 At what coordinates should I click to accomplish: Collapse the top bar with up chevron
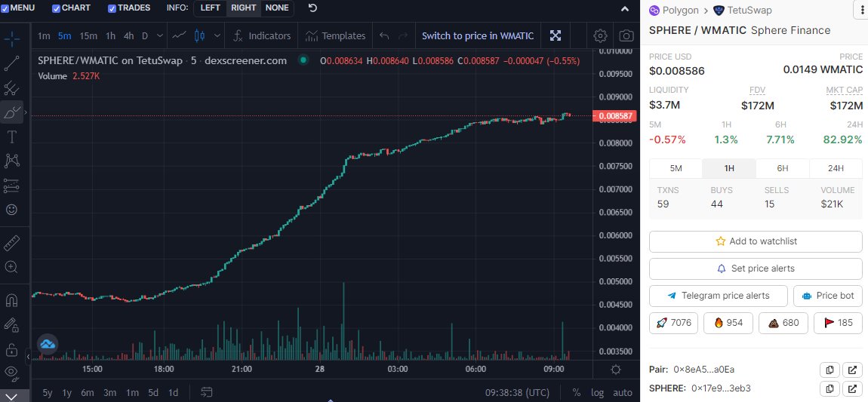[625, 8]
